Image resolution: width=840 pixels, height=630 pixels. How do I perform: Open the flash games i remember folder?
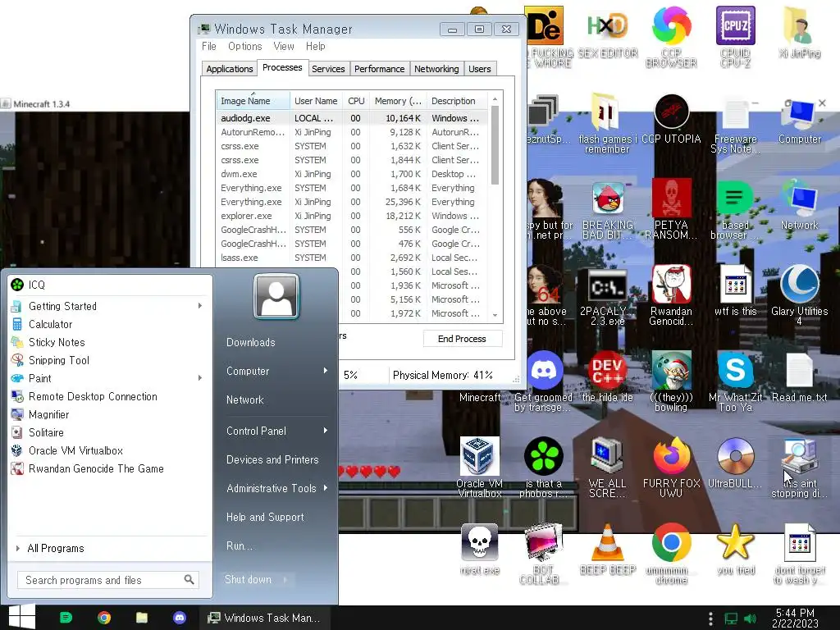coord(607,123)
